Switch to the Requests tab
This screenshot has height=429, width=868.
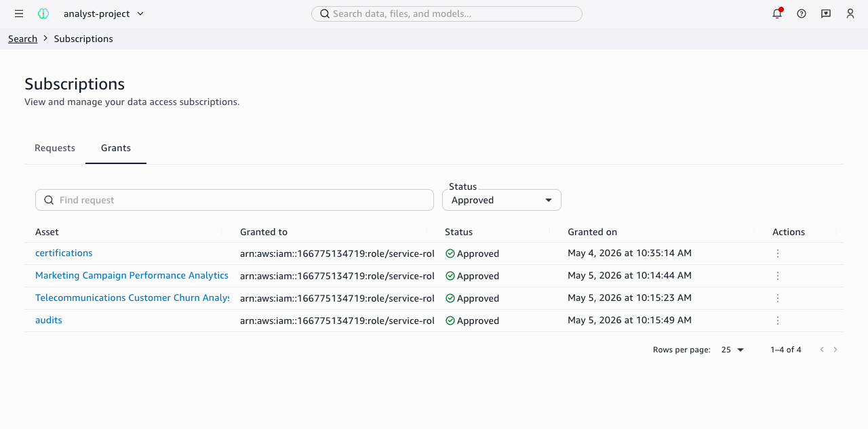[x=55, y=148]
